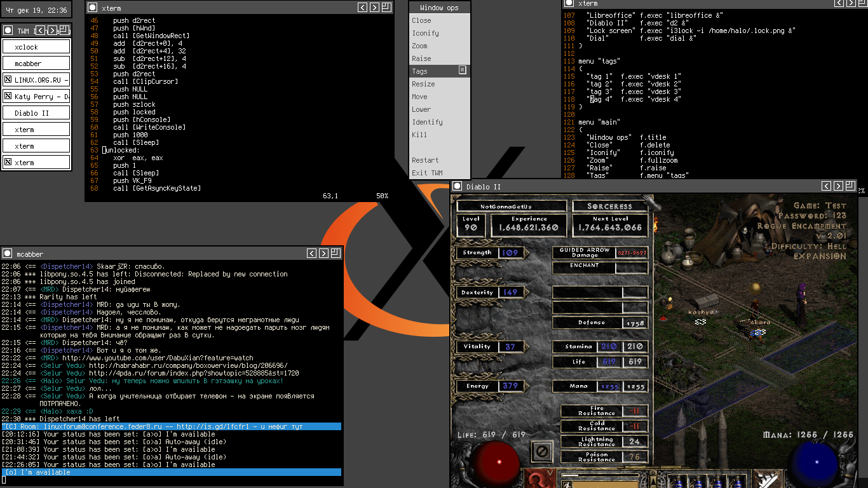Iconify the mcabber window with its circle button
Image resolution: width=868 pixels, height=488 pixels.
6,254
